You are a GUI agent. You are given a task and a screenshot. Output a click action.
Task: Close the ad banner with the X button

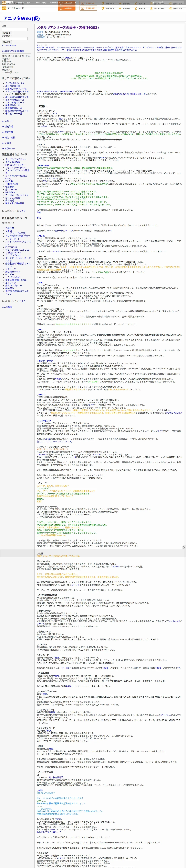(184, 548)
